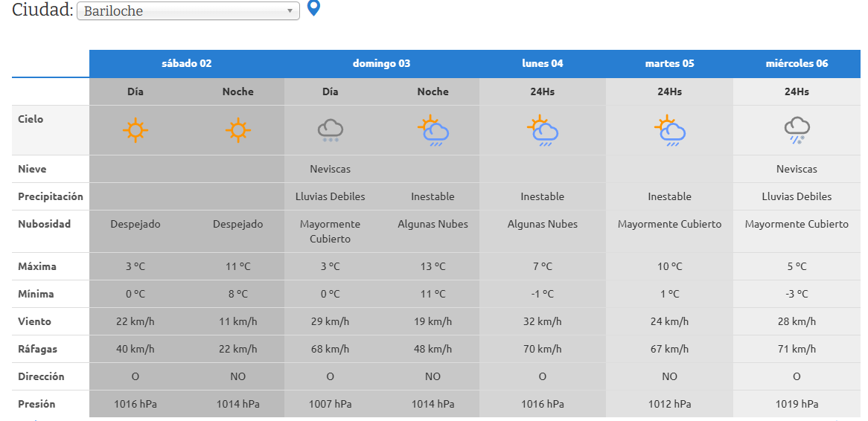Select the domingo 03 column header
868x421 pixels.
click(x=381, y=63)
